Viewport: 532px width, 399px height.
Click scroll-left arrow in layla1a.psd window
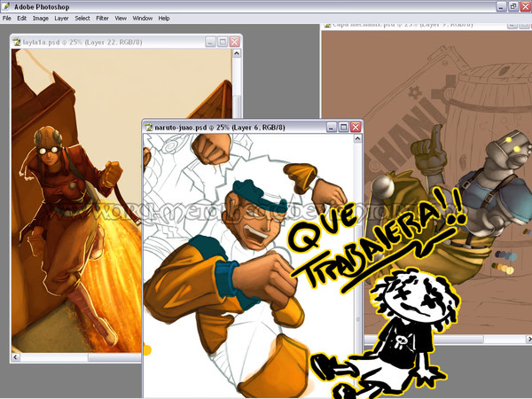click(x=16, y=357)
